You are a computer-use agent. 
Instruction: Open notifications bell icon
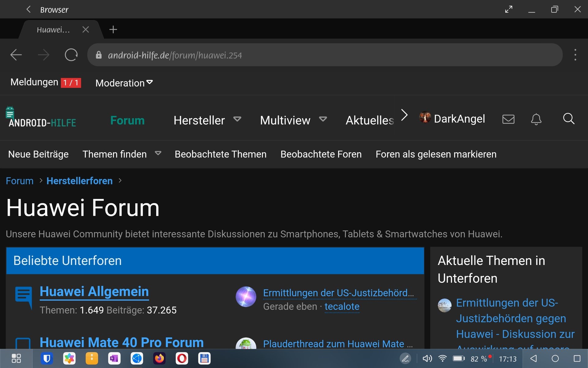(536, 119)
